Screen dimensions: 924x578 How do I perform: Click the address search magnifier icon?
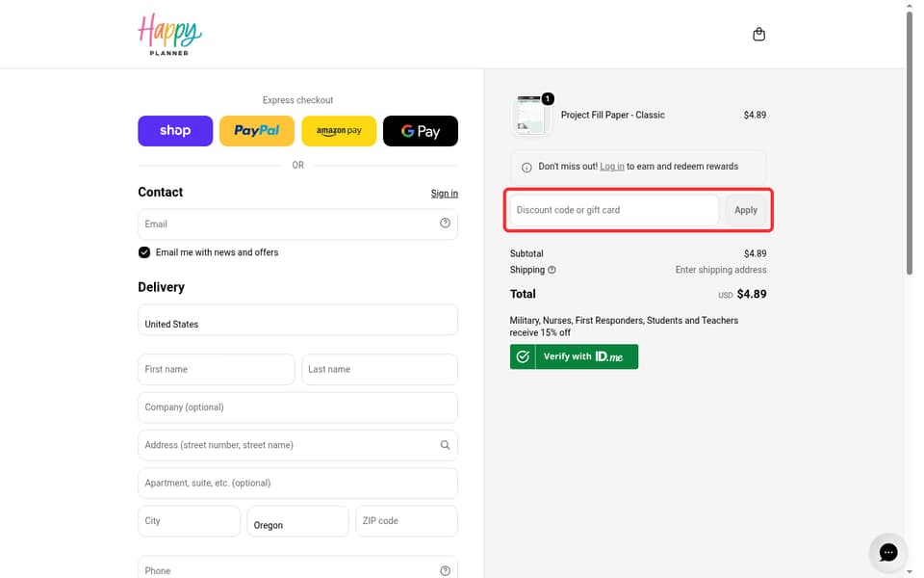(x=445, y=445)
